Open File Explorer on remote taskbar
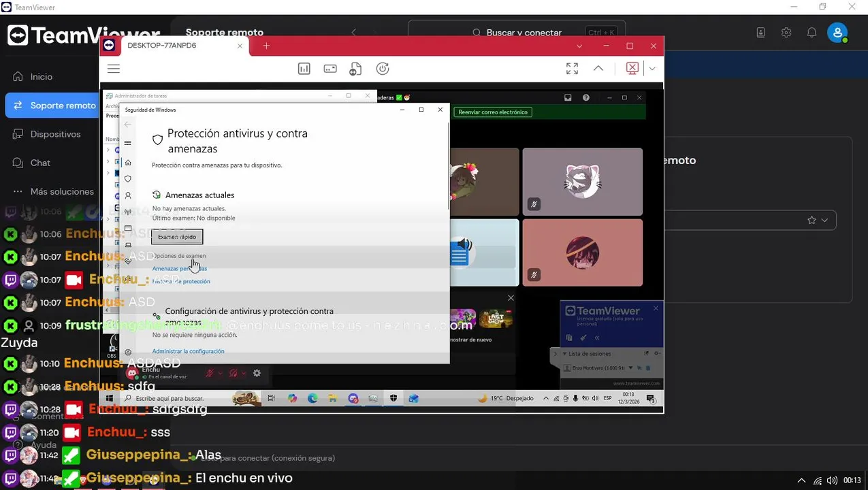Image resolution: width=868 pixels, height=490 pixels. [332, 398]
